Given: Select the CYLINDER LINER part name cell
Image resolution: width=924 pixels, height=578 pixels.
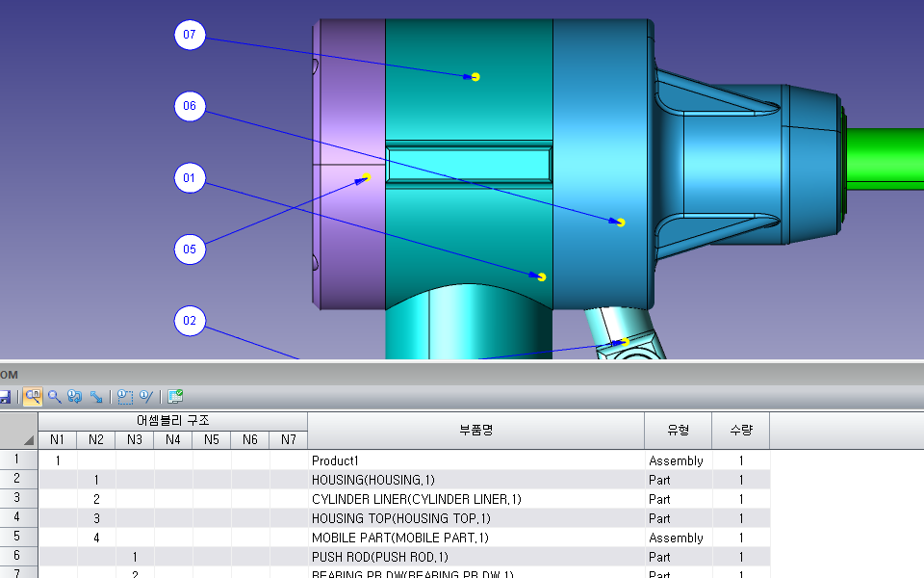Looking at the screenshot, I should [416, 499].
